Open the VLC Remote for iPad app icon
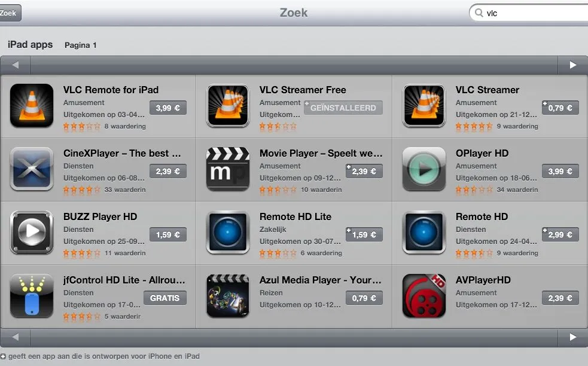 point(32,106)
